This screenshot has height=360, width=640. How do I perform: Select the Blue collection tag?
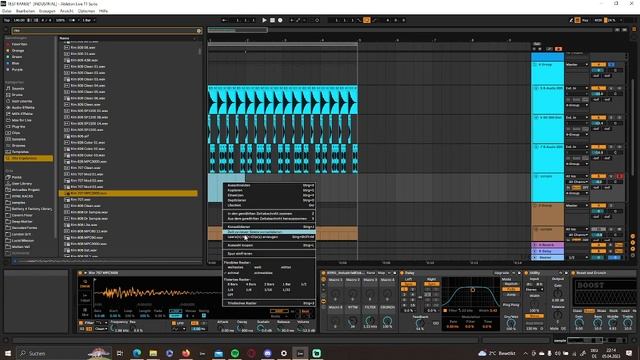point(16,63)
